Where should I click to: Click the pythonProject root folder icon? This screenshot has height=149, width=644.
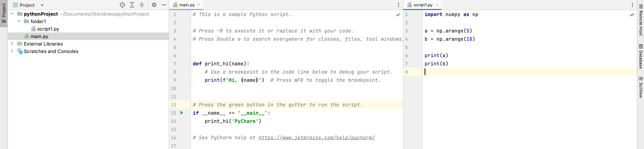tap(20, 14)
